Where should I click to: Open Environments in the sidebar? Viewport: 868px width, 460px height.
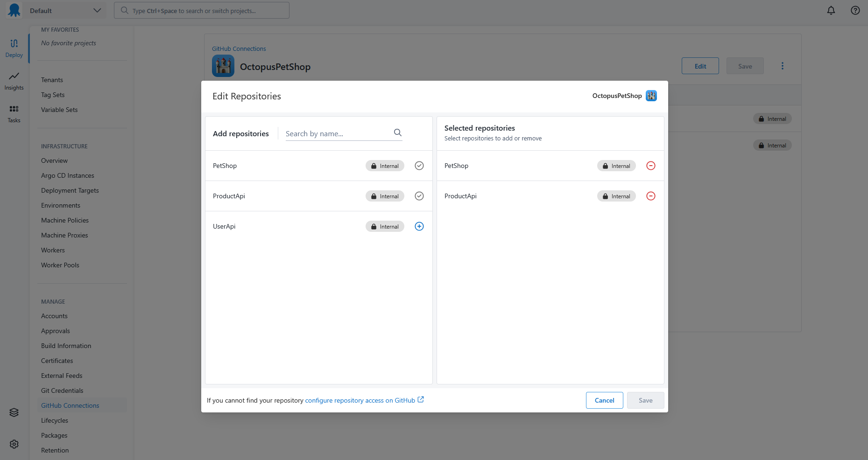(61, 205)
